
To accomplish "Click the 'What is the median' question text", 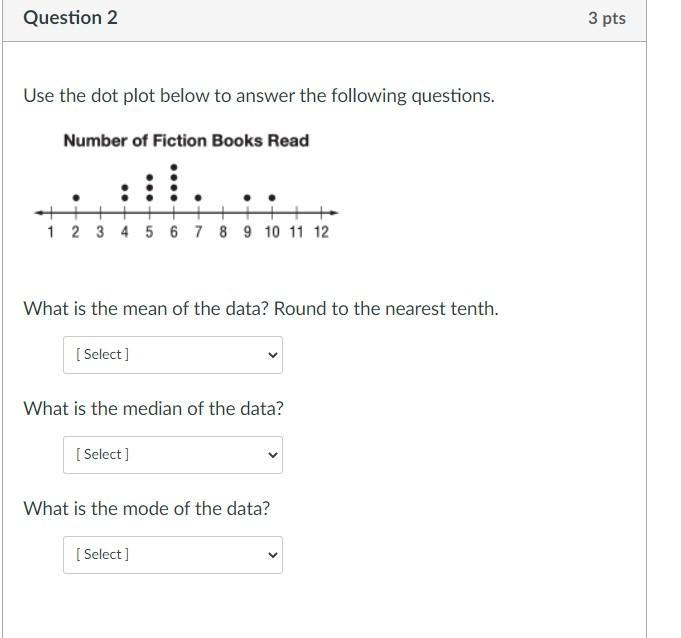I will (x=153, y=409).
